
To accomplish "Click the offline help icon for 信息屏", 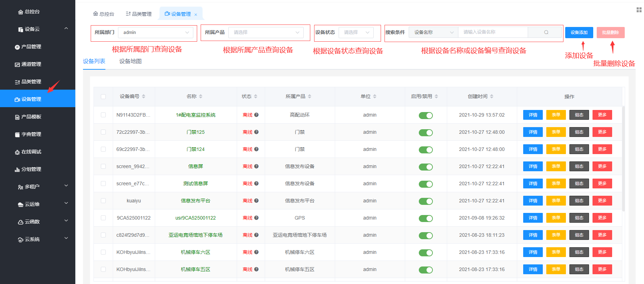I will 256,166.
